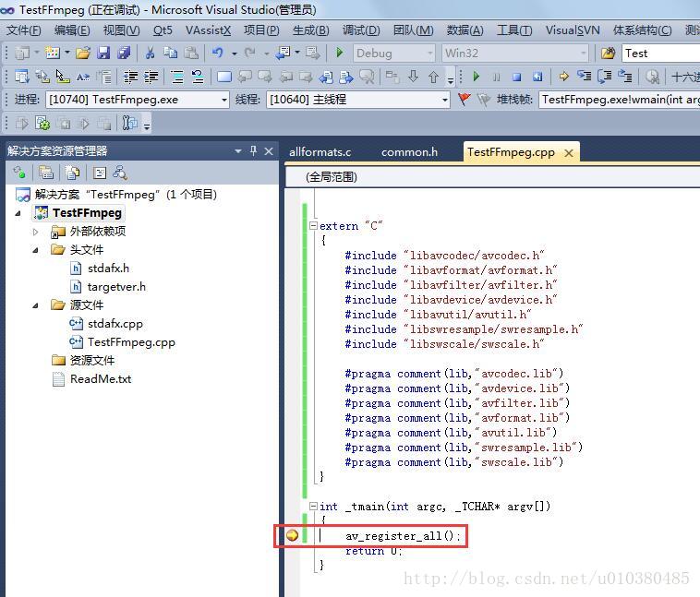Click the 堆栈帧 stack frame field
This screenshot has height=597, width=700.
(x=620, y=100)
